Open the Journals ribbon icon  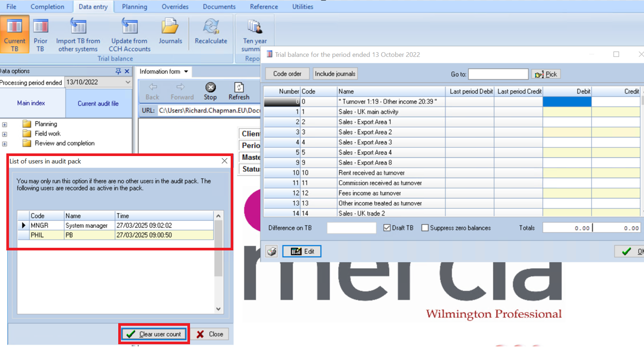click(x=170, y=32)
